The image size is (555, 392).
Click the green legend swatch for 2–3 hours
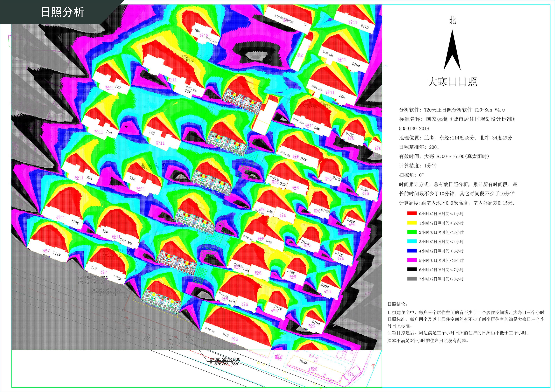[x=412, y=232]
